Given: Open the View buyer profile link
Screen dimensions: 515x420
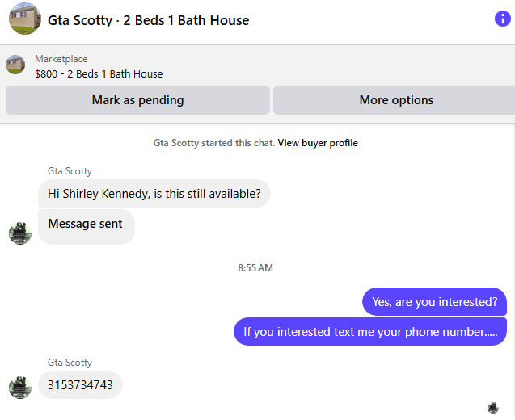Looking at the screenshot, I should click(x=317, y=143).
